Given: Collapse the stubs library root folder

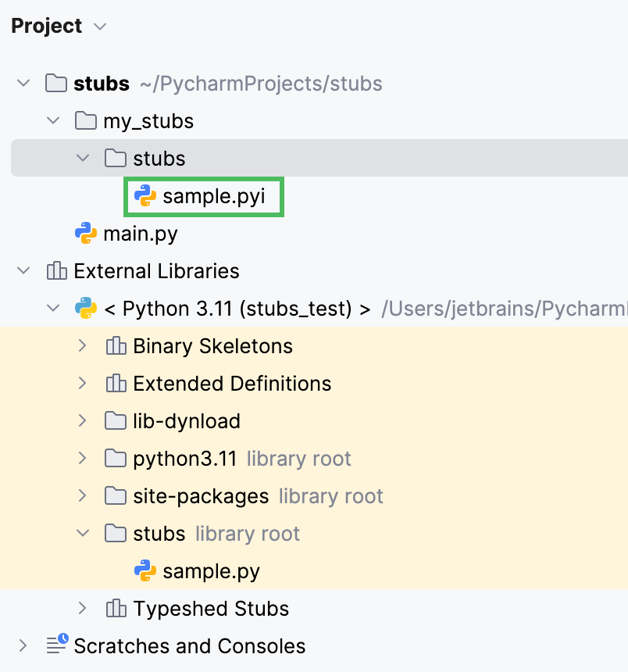Looking at the screenshot, I should [x=84, y=533].
